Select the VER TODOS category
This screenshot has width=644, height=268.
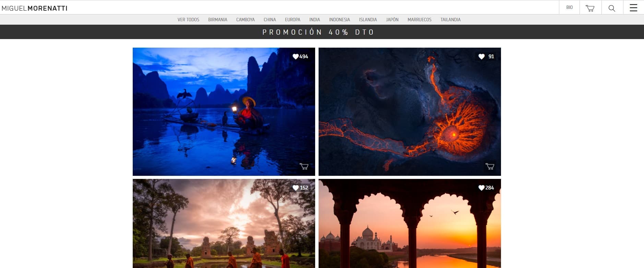tap(188, 20)
